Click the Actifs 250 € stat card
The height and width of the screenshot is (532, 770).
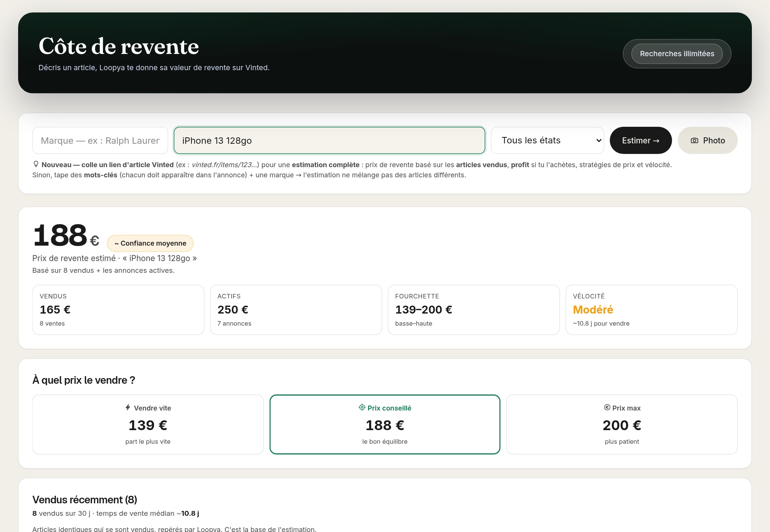coord(296,310)
